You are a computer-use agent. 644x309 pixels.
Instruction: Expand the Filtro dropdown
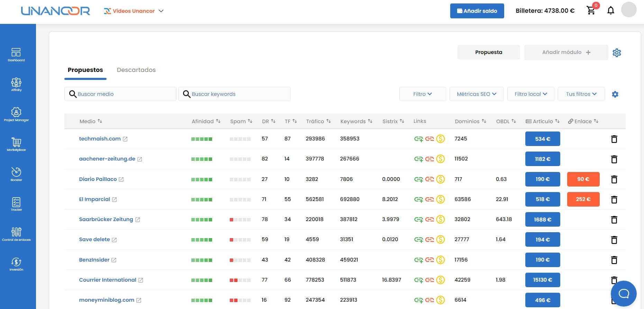pos(423,94)
